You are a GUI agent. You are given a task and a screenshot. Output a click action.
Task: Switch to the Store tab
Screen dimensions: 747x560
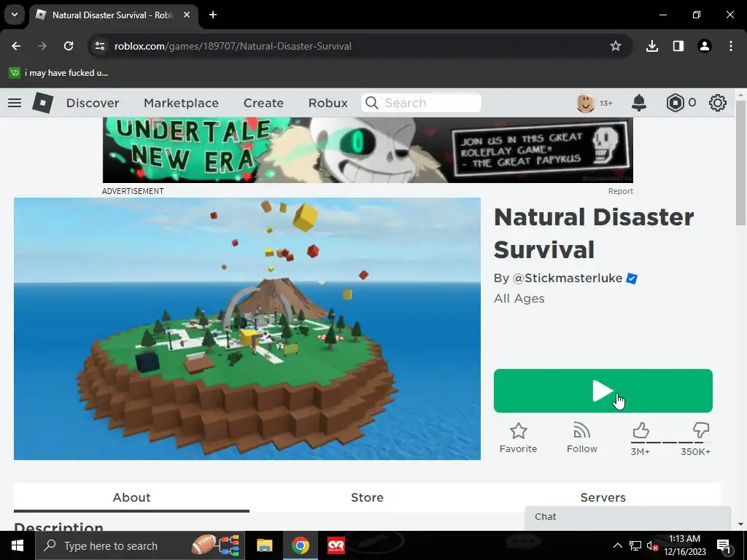(x=368, y=497)
